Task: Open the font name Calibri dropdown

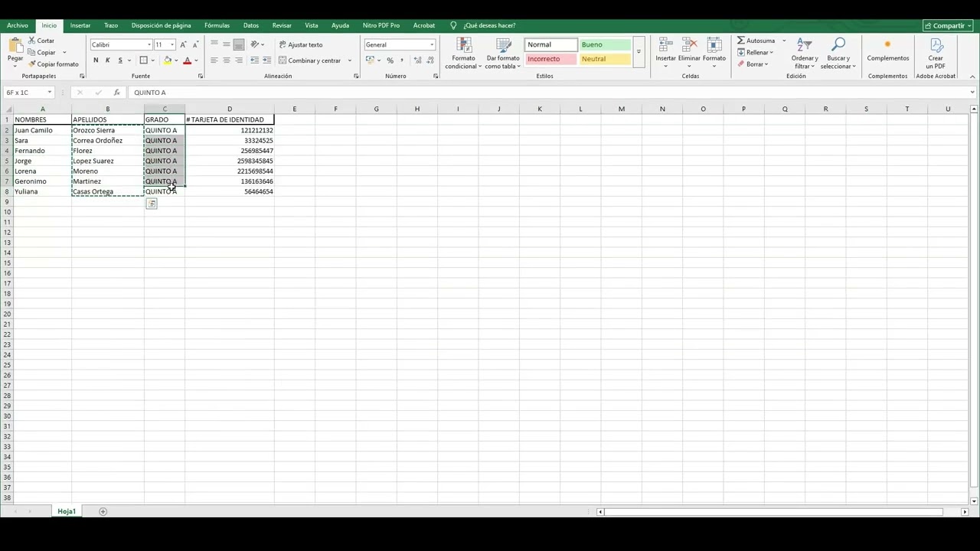Action: point(149,44)
